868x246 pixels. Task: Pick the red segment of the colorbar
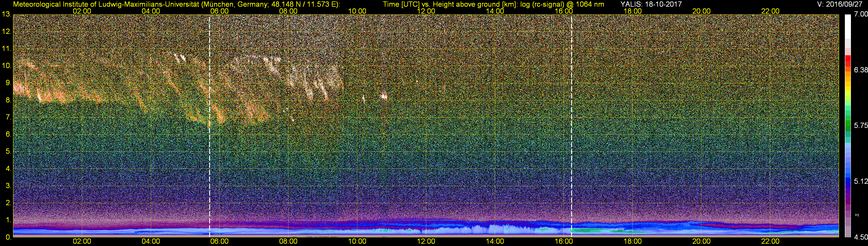tap(847, 58)
